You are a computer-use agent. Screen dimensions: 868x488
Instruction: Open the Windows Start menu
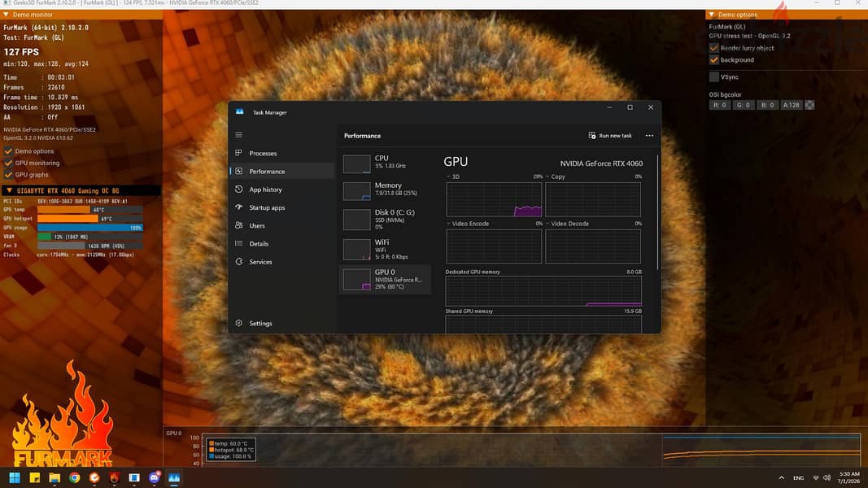15,477
